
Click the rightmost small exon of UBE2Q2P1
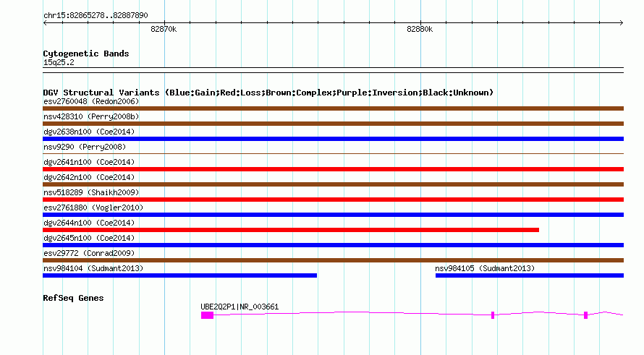click(x=585, y=315)
